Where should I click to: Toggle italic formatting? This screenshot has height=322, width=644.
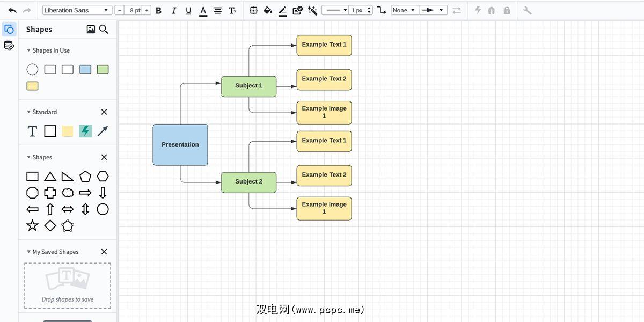[x=173, y=10]
